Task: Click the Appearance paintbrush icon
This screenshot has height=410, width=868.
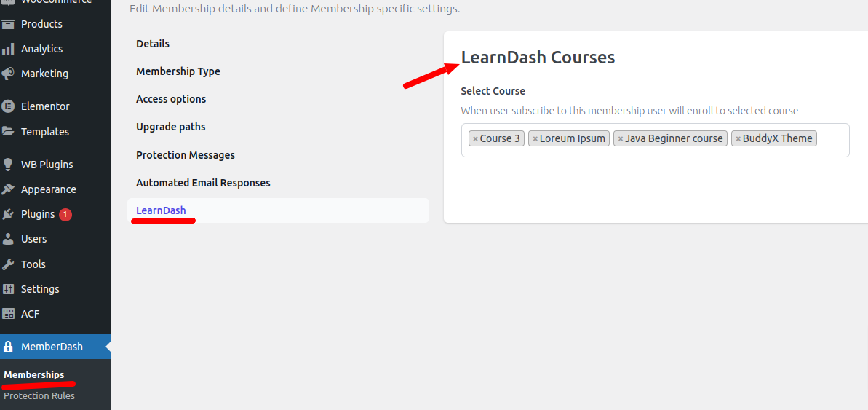Action: click(x=9, y=189)
